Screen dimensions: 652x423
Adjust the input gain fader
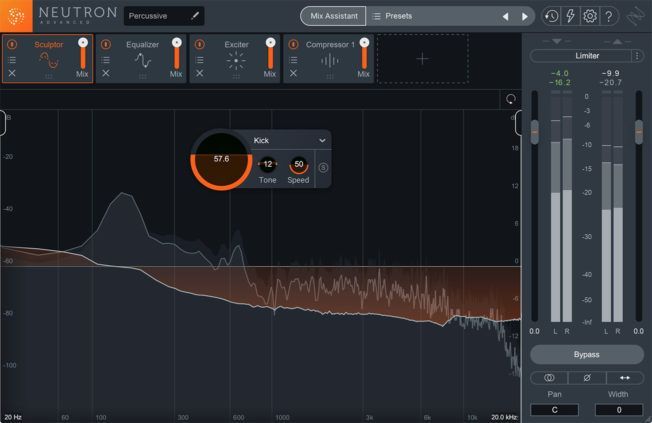[535, 132]
